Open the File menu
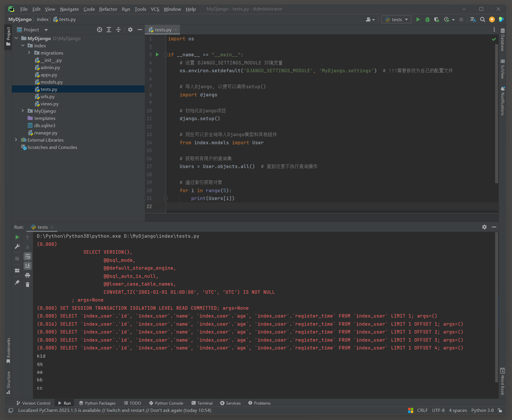 [24, 9]
